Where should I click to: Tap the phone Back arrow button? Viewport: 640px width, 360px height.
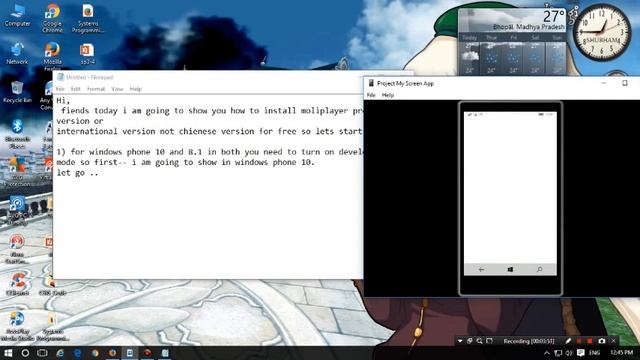coord(481,269)
